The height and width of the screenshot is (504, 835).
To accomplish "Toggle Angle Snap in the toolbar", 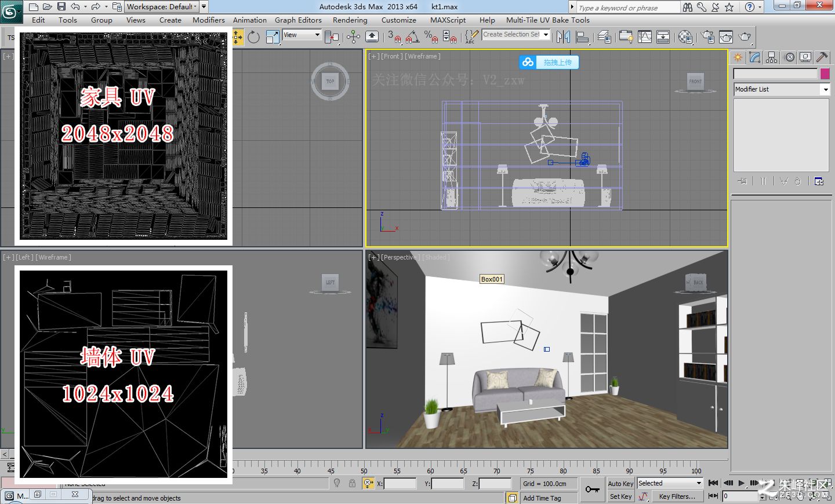I will pyautogui.click(x=412, y=37).
